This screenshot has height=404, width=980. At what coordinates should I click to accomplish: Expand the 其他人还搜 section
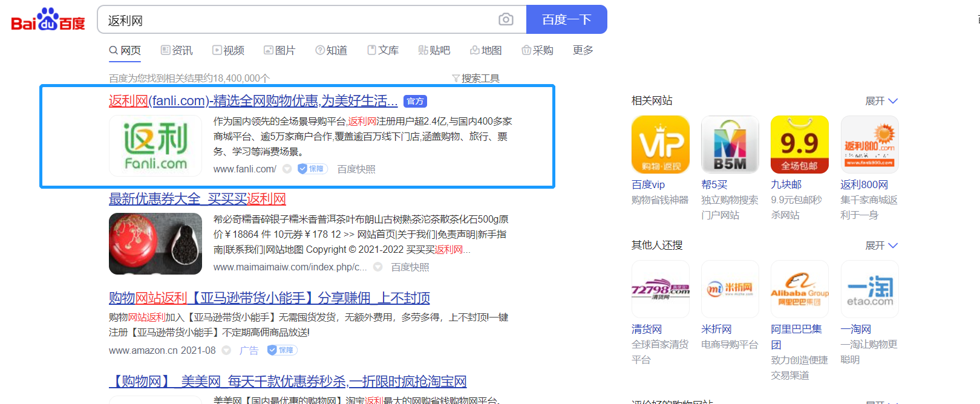(x=881, y=246)
